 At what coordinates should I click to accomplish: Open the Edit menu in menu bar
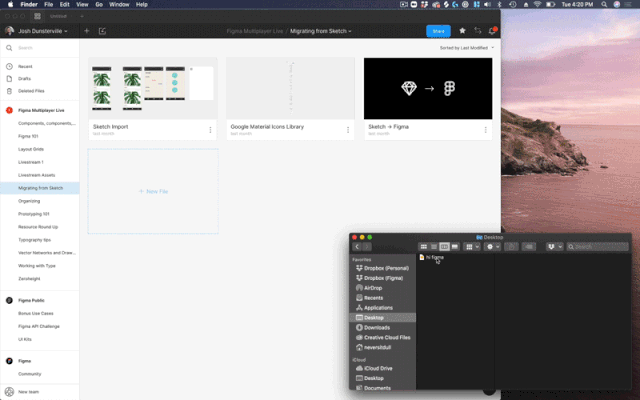pos(64,4)
